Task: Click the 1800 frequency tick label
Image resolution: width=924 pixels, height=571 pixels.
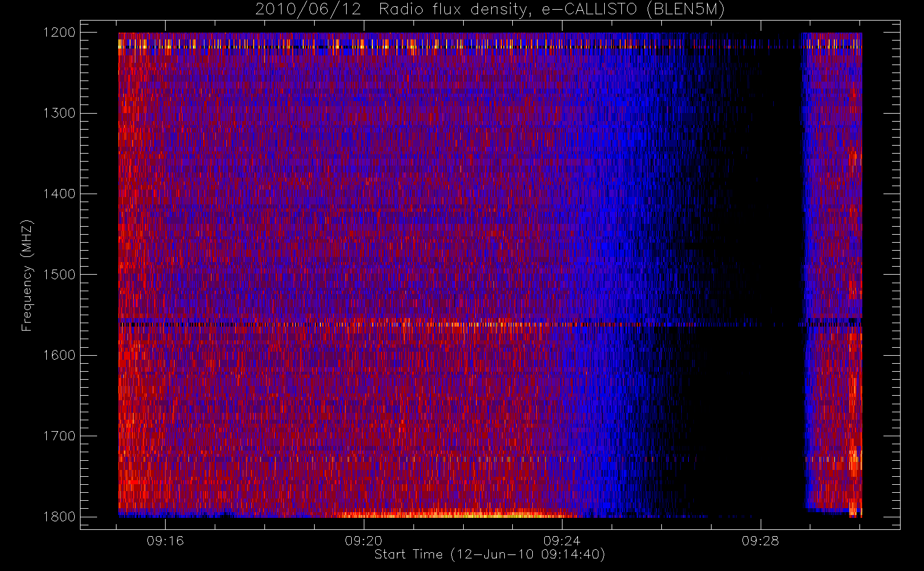Action: (59, 517)
